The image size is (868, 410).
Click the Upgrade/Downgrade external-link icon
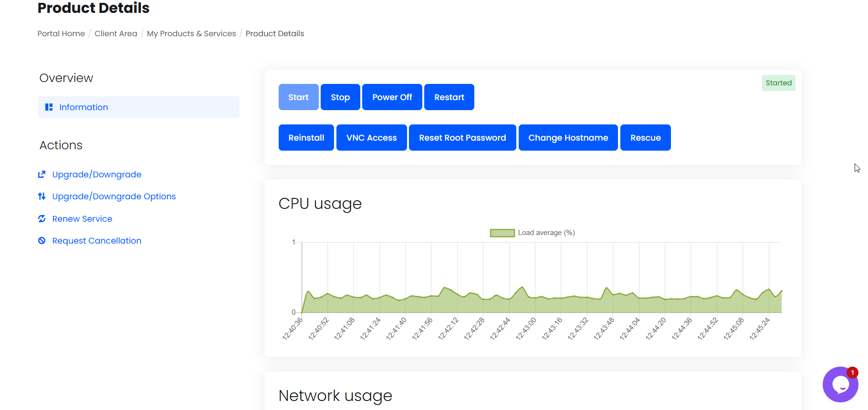pos(42,174)
